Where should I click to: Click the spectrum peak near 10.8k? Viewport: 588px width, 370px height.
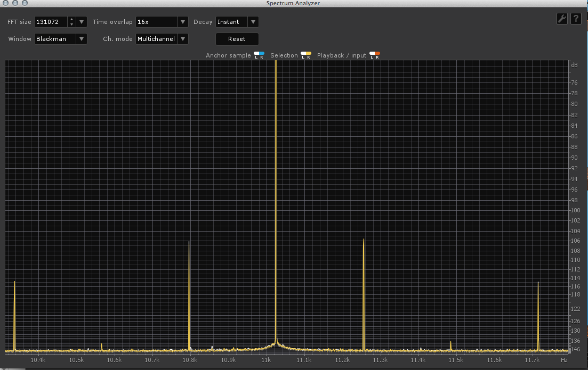[x=189, y=296]
